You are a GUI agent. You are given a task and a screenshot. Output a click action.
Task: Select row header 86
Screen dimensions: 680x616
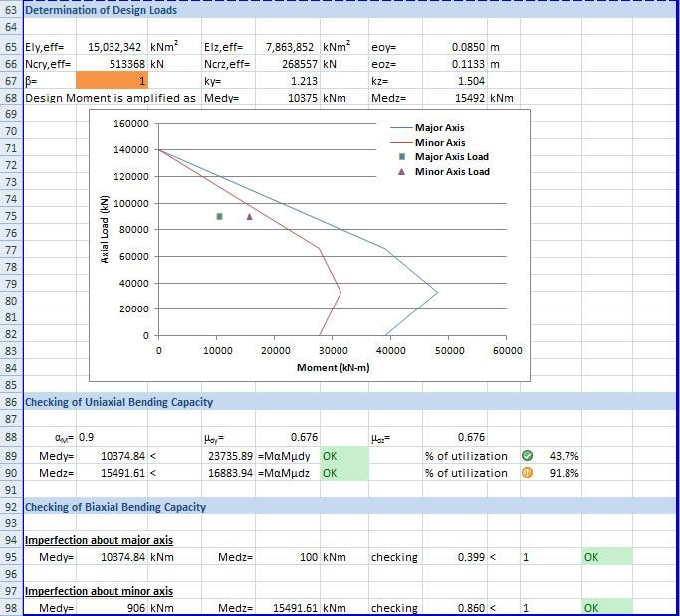tap(11, 402)
